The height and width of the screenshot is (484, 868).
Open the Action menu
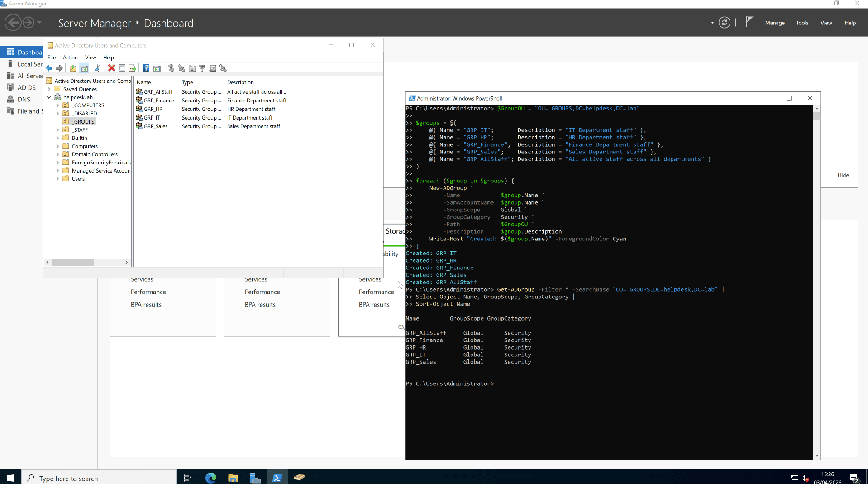[x=70, y=58]
